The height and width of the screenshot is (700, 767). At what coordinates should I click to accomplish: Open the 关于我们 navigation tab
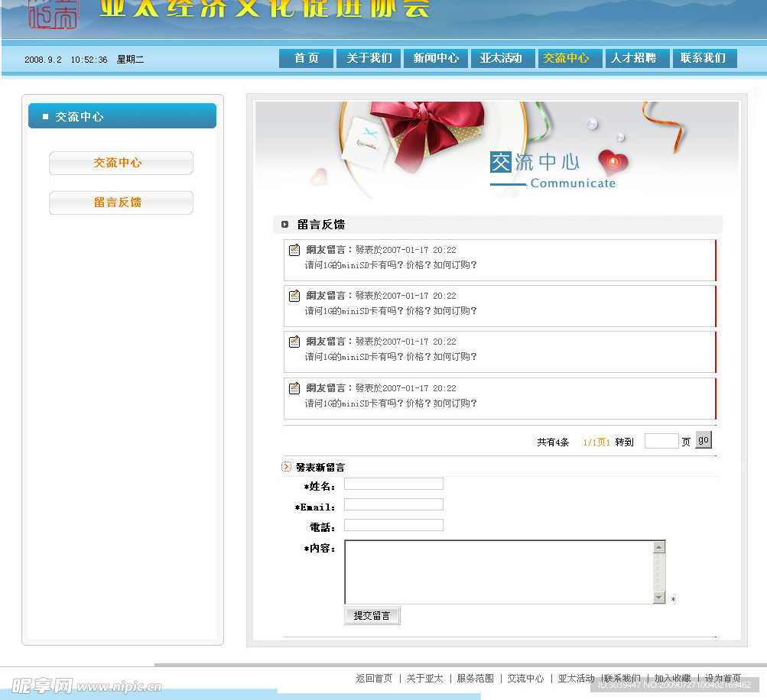pos(369,58)
